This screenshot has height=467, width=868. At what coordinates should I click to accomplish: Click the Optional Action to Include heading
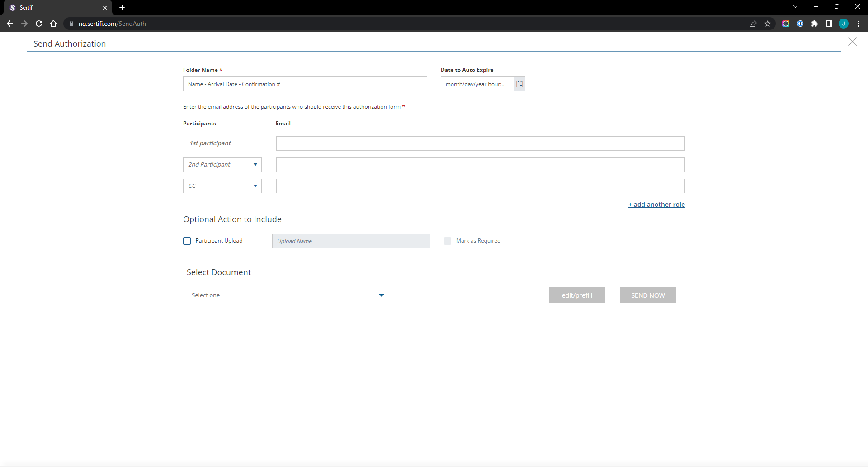(x=232, y=219)
